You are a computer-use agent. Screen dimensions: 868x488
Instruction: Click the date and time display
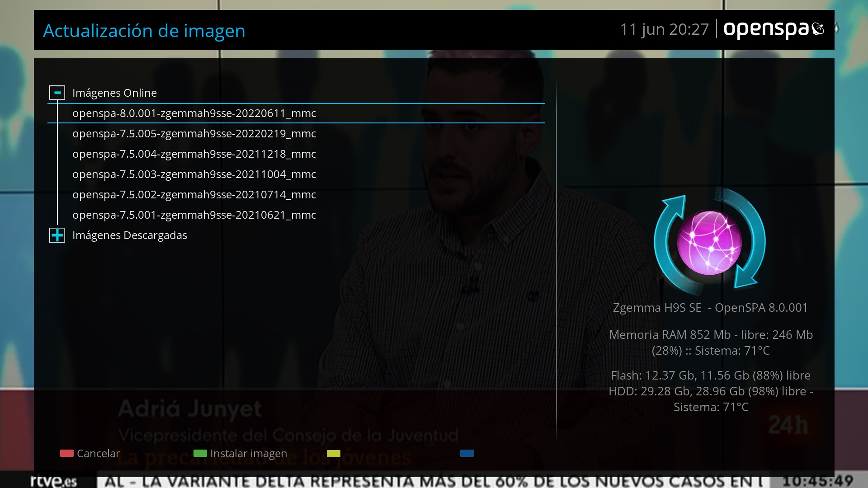pos(664,29)
